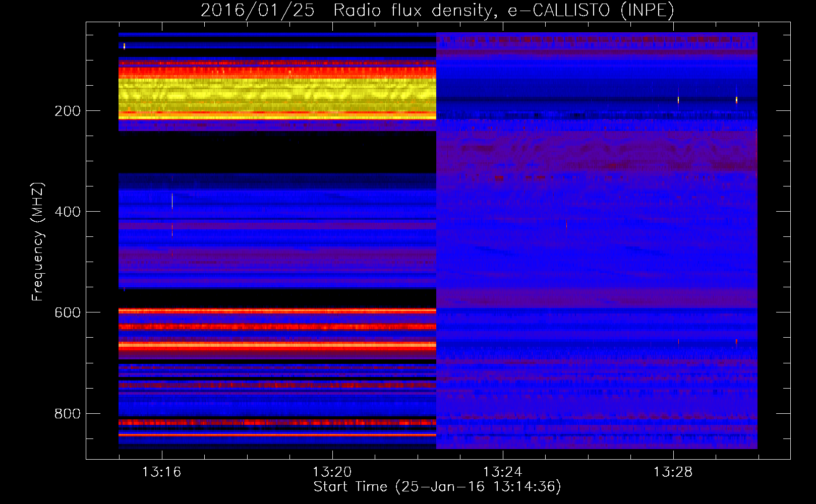Click the 600 frequency tick label
Screen dimensions: 816x504
(68, 312)
